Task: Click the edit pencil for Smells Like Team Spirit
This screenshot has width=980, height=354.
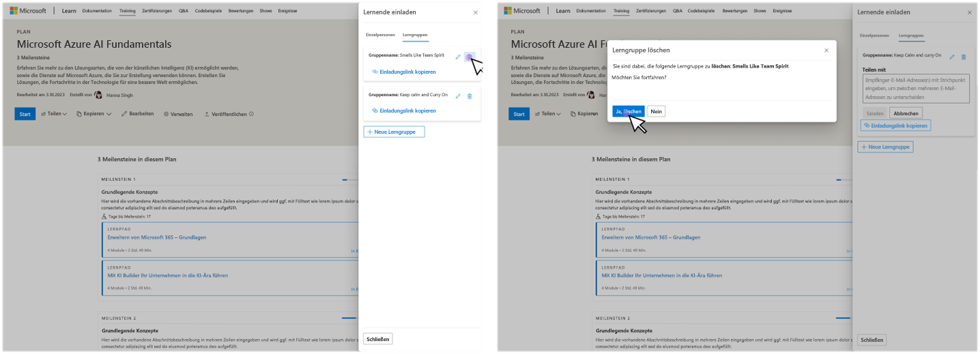Action: click(458, 57)
